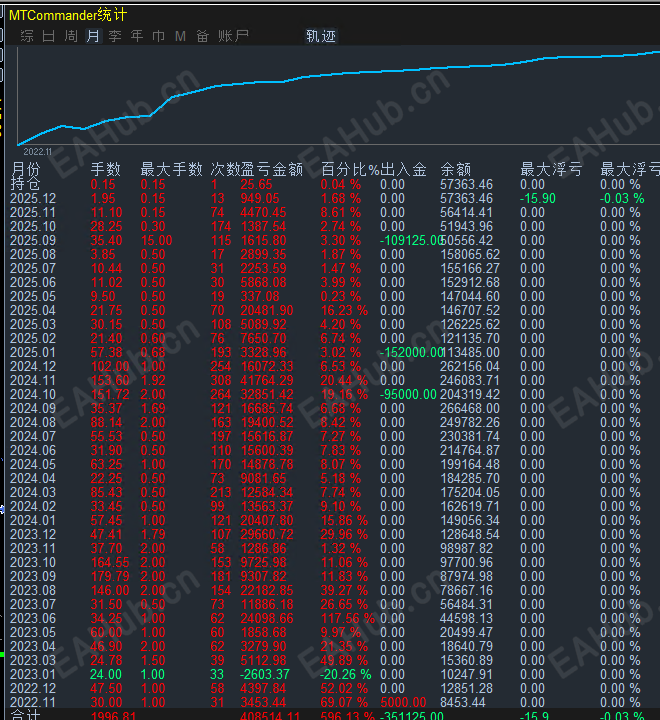Switch to the 日 daily tab
The image size is (660, 720).
pos(49,36)
